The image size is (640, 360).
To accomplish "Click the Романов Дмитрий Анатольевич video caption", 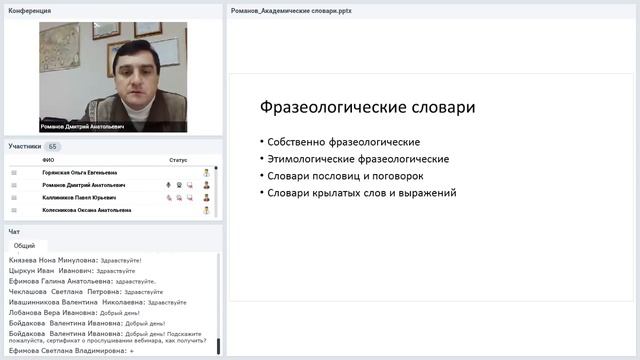I will click(82, 127).
